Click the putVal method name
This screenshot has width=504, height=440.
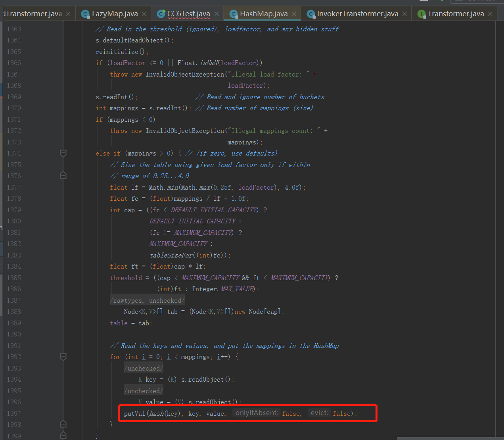(x=134, y=413)
